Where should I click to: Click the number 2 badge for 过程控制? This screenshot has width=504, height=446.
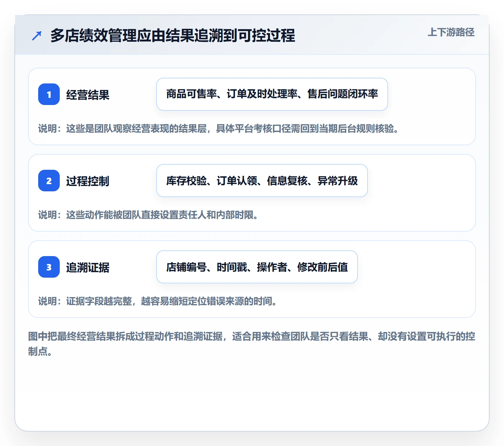pyautogui.click(x=49, y=181)
